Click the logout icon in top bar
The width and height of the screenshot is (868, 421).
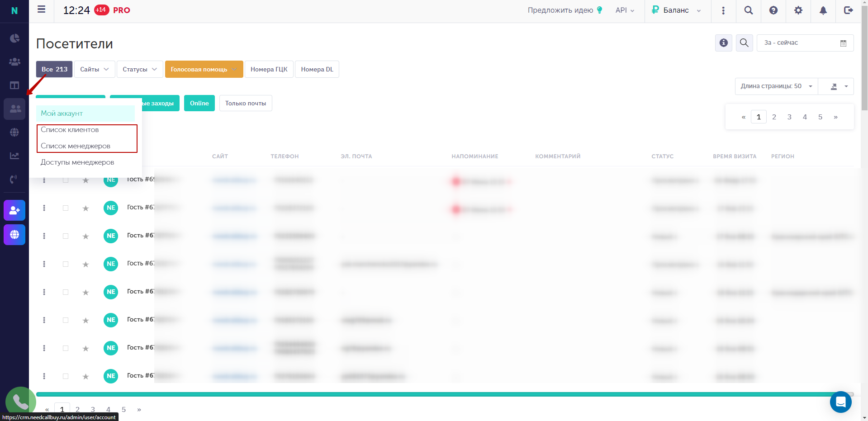point(849,10)
